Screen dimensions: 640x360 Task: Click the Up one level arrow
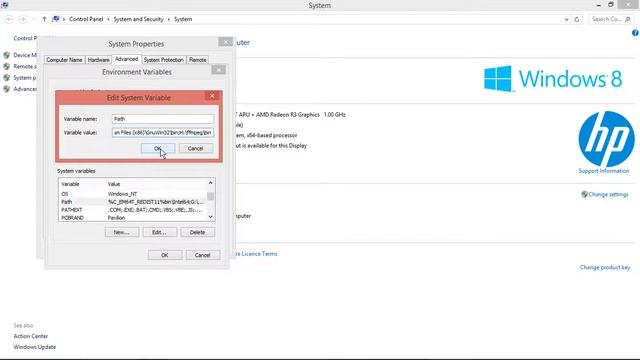[x=44, y=19]
